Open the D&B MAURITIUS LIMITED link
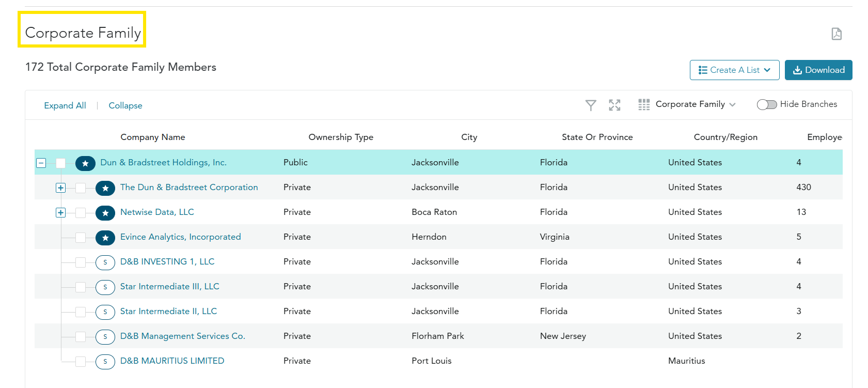 coord(172,361)
